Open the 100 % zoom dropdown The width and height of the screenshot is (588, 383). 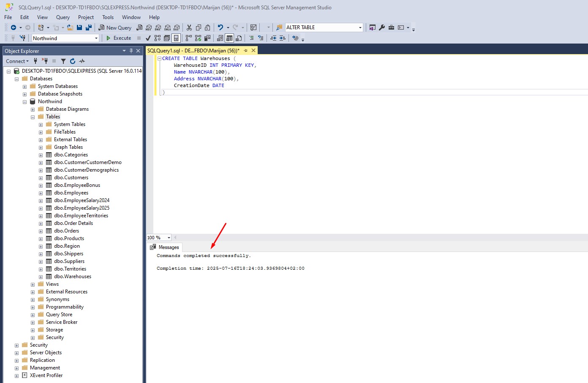169,238
